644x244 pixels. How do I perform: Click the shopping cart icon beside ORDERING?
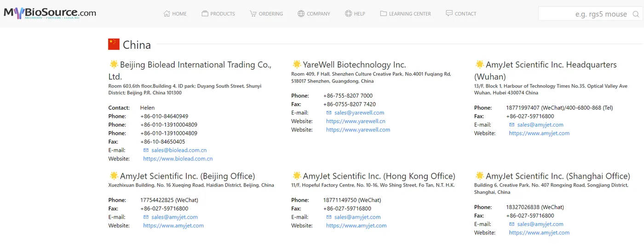(x=253, y=13)
